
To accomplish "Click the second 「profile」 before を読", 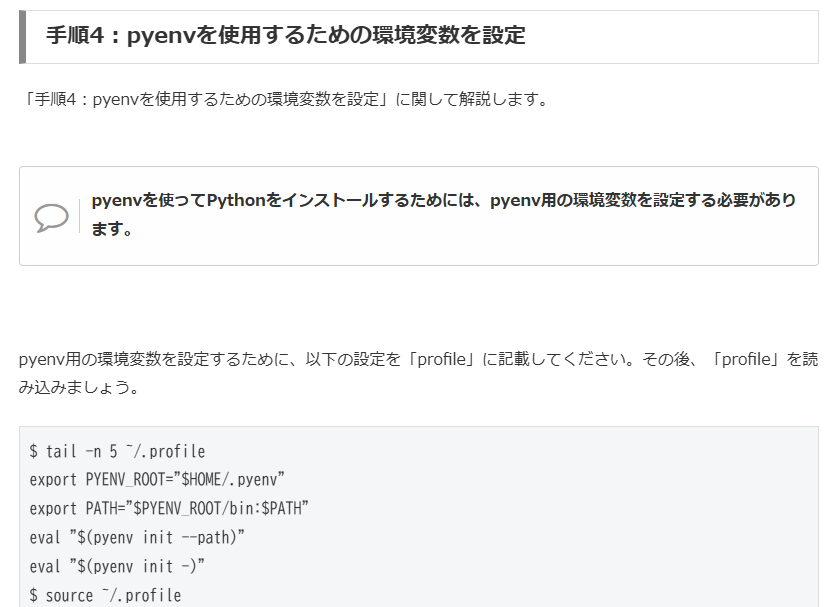I will (x=744, y=359).
